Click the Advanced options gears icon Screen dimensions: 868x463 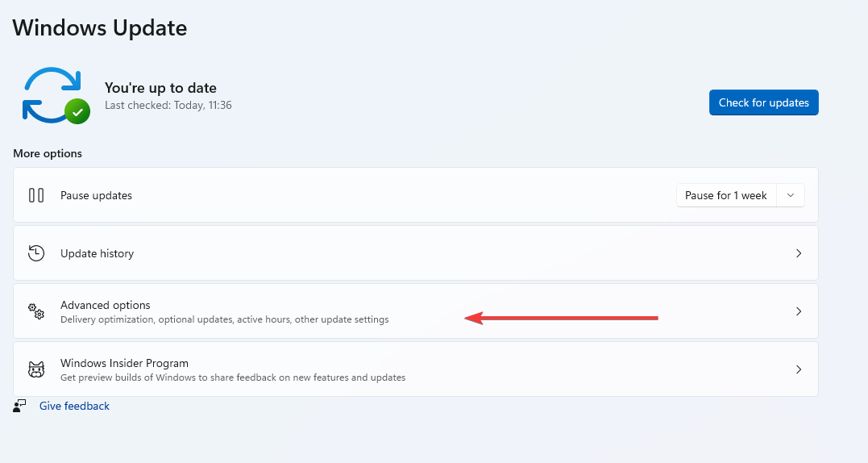click(36, 311)
